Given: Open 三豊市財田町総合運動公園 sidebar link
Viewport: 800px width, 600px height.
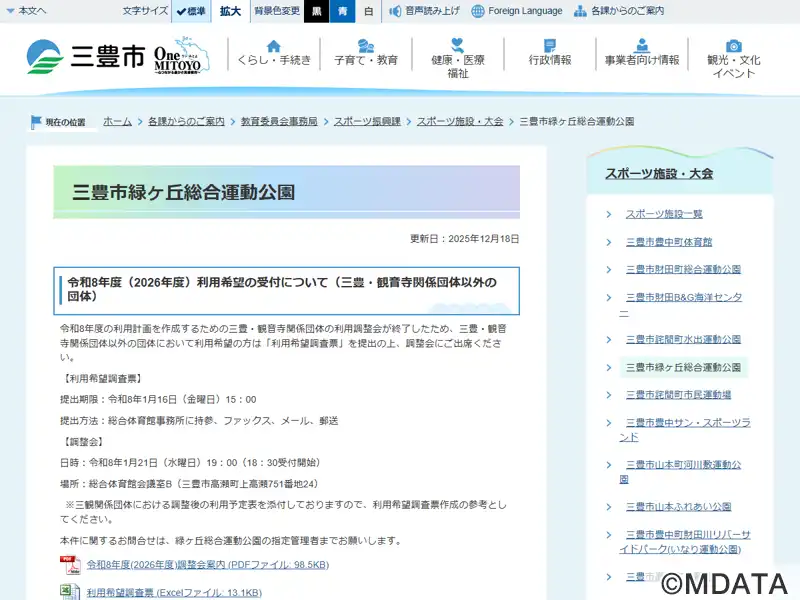Looking at the screenshot, I should tap(683, 270).
